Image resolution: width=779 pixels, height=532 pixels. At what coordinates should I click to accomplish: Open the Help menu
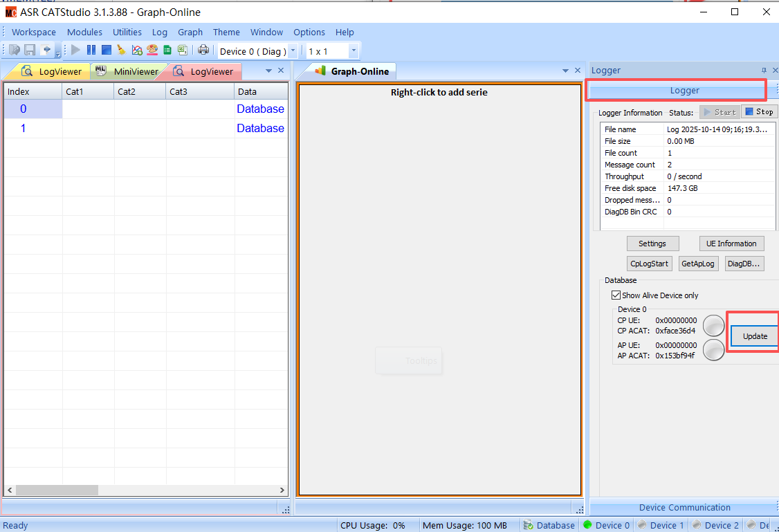345,33
